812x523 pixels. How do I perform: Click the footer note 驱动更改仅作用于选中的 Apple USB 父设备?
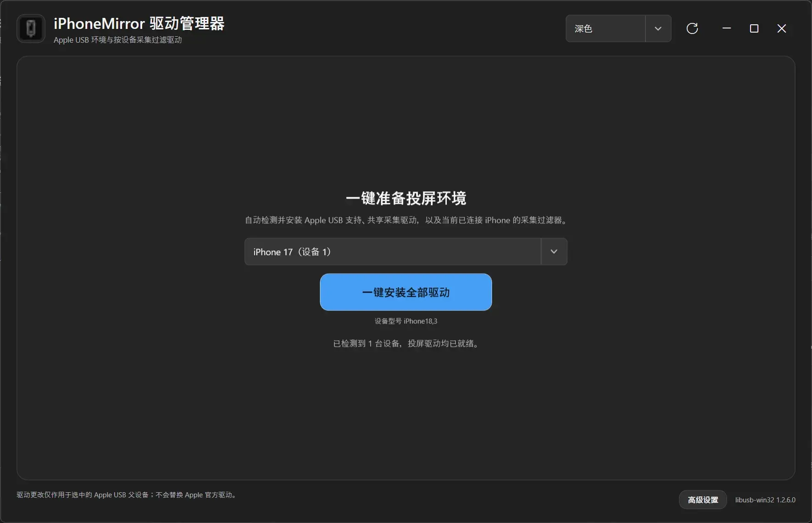pos(126,495)
